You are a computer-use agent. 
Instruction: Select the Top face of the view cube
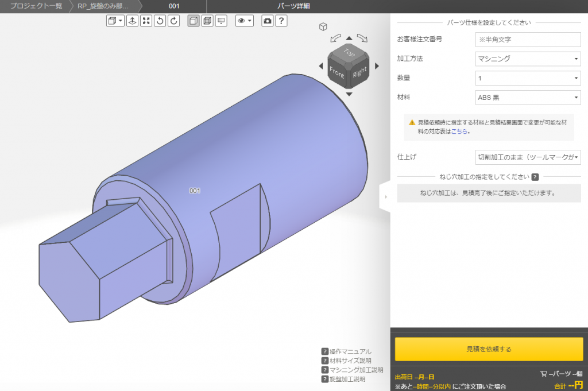pos(349,52)
